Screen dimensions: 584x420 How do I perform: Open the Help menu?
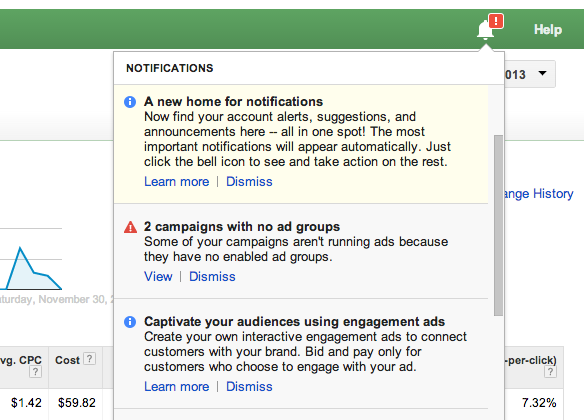pos(548,29)
